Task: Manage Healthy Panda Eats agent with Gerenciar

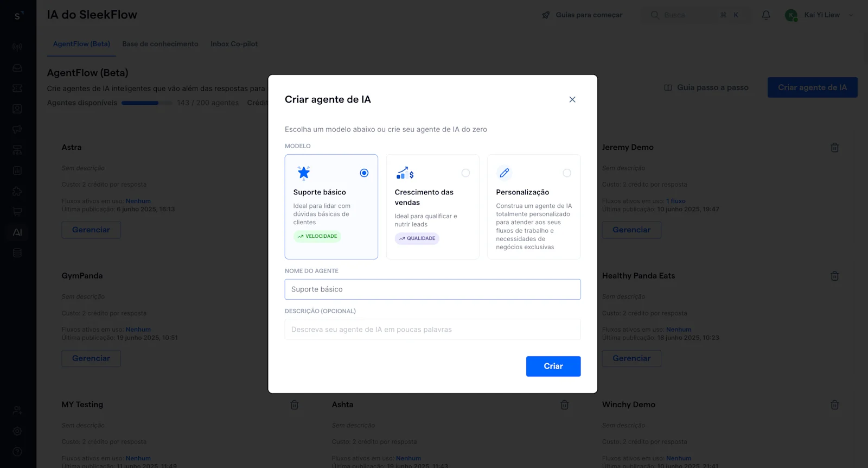Action: coord(631,358)
